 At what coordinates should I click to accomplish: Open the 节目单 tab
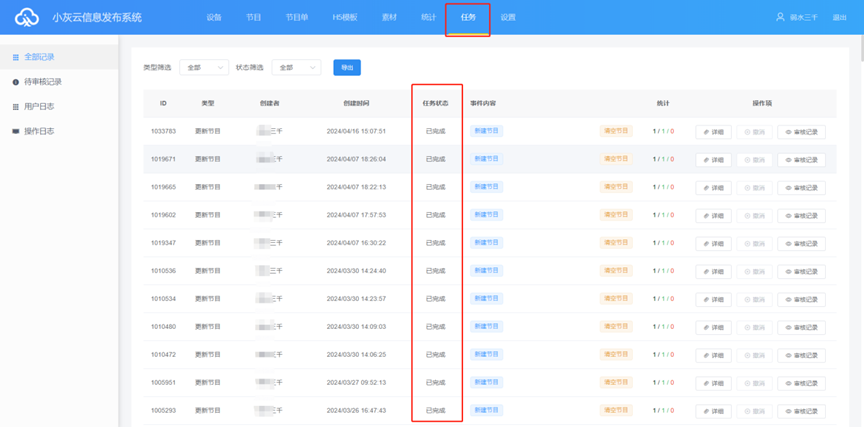[x=297, y=18]
